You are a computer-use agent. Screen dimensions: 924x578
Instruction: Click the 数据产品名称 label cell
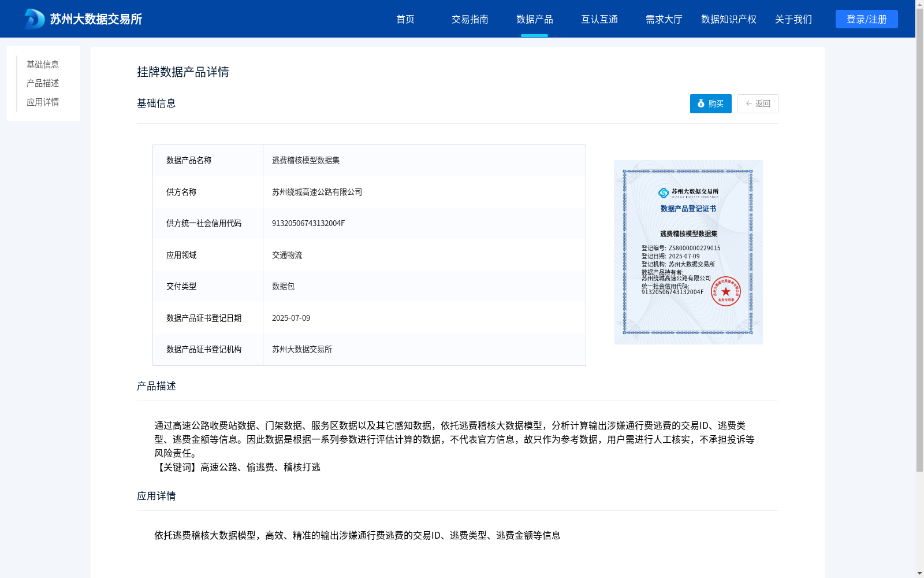point(208,160)
